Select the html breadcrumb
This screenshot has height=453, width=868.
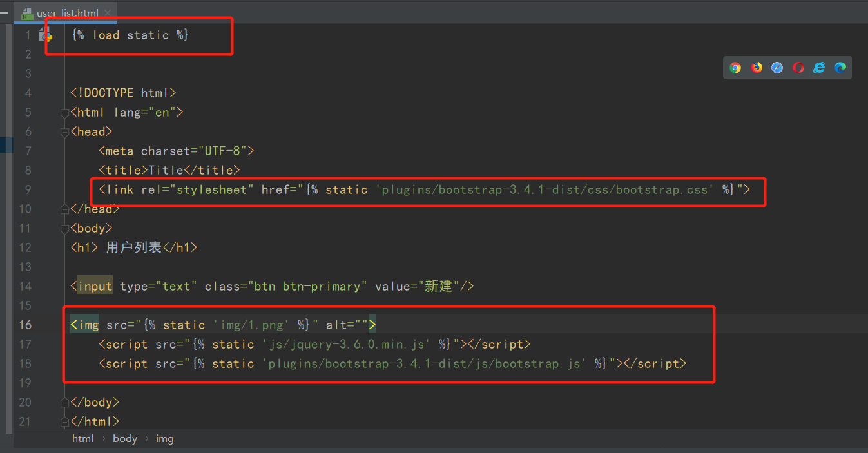pyautogui.click(x=82, y=438)
